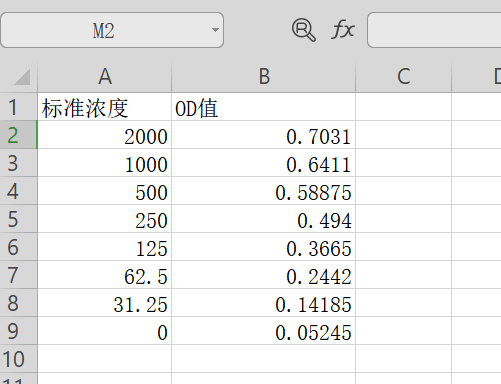Image resolution: width=501 pixels, height=384 pixels.
Task: Select row 1 header
Action: (19, 107)
